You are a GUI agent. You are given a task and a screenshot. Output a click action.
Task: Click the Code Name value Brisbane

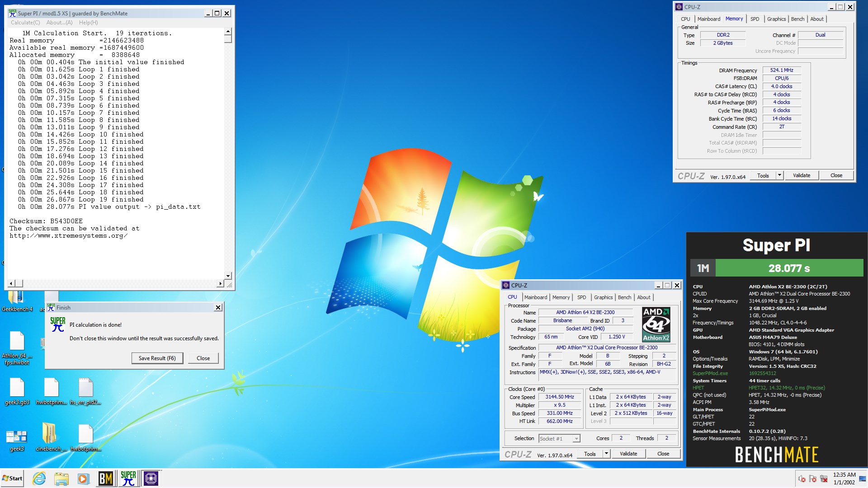(x=562, y=320)
